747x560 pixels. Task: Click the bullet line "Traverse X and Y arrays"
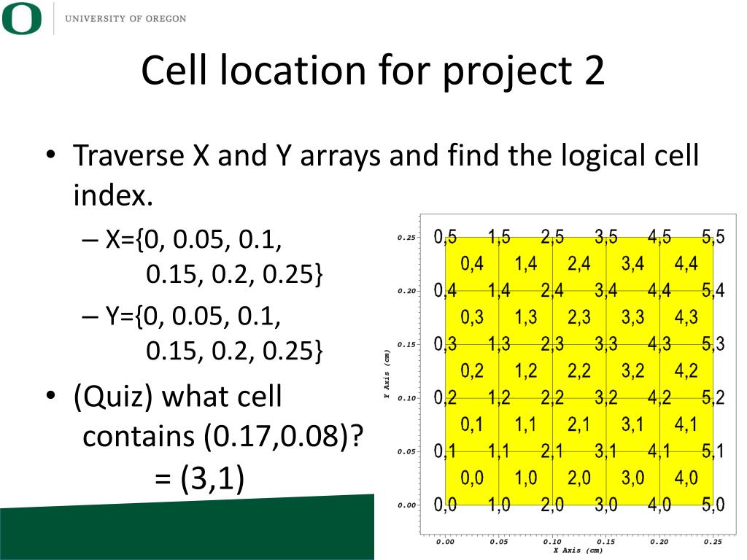click(x=226, y=155)
